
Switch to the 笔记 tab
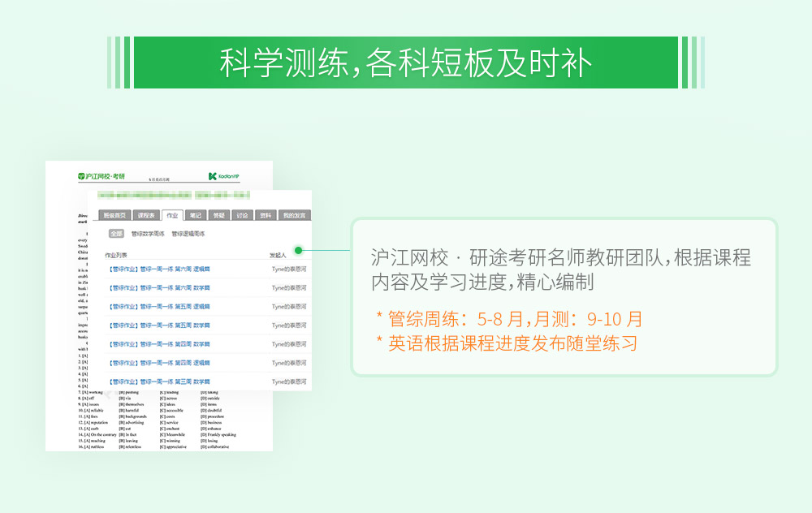(194, 214)
